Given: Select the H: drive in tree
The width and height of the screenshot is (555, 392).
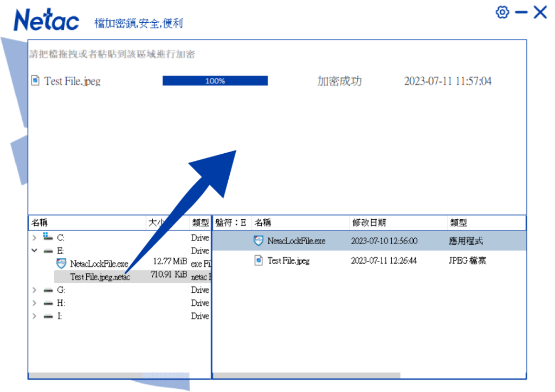Looking at the screenshot, I should (61, 303).
